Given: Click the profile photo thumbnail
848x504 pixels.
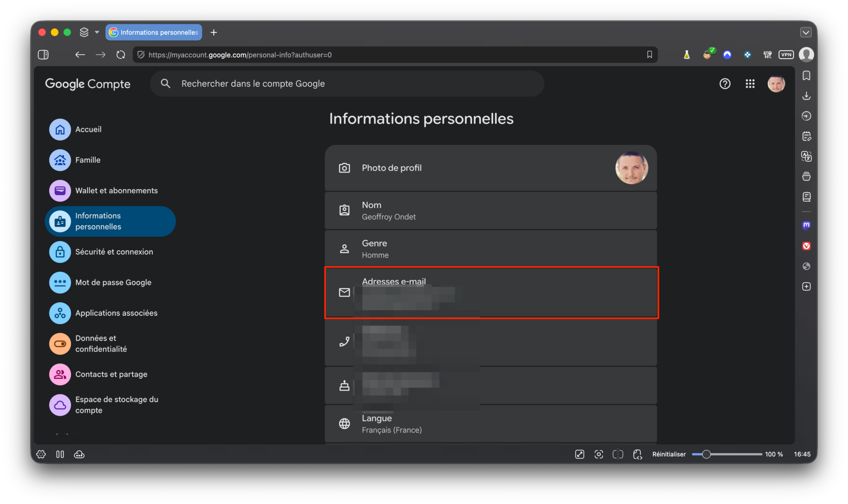Looking at the screenshot, I should click(x=632, y=168).
